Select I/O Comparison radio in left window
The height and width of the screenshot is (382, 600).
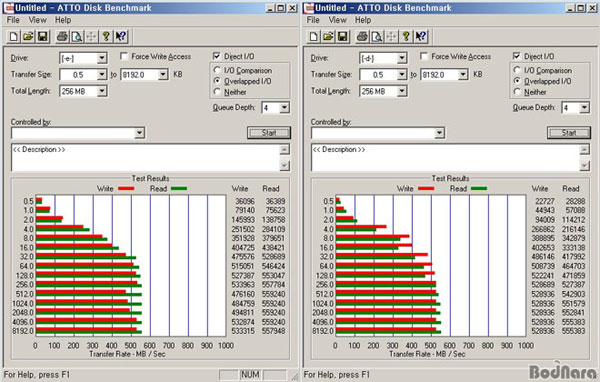tap(217, 70)
